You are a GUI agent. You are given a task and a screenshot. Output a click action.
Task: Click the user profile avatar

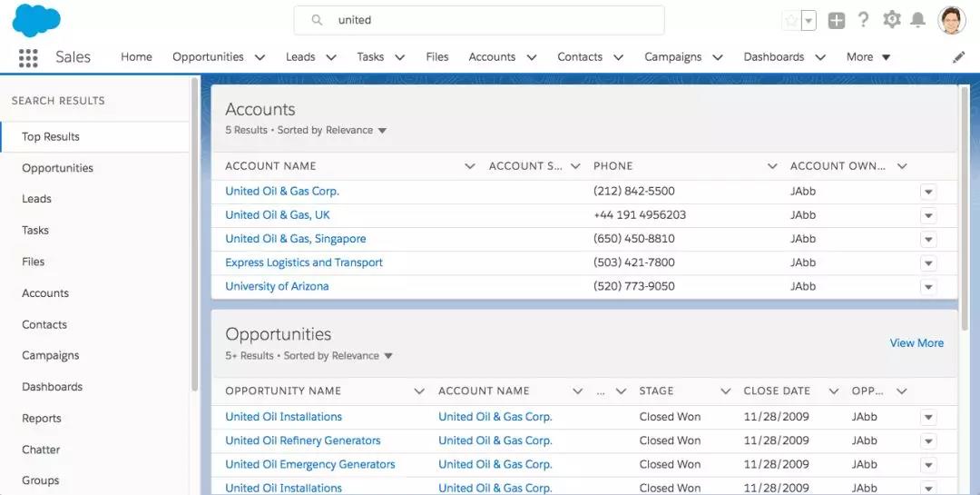tap(951, 20)
